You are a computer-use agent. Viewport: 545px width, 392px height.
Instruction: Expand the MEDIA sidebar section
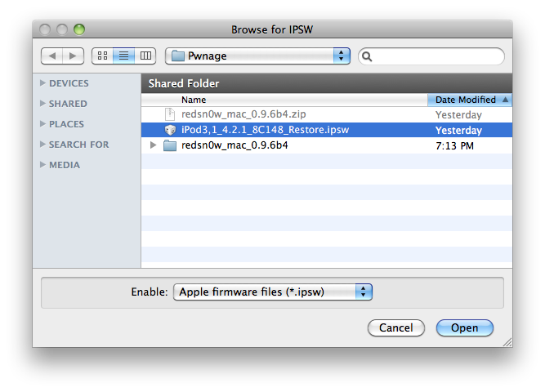pos(42,165)
